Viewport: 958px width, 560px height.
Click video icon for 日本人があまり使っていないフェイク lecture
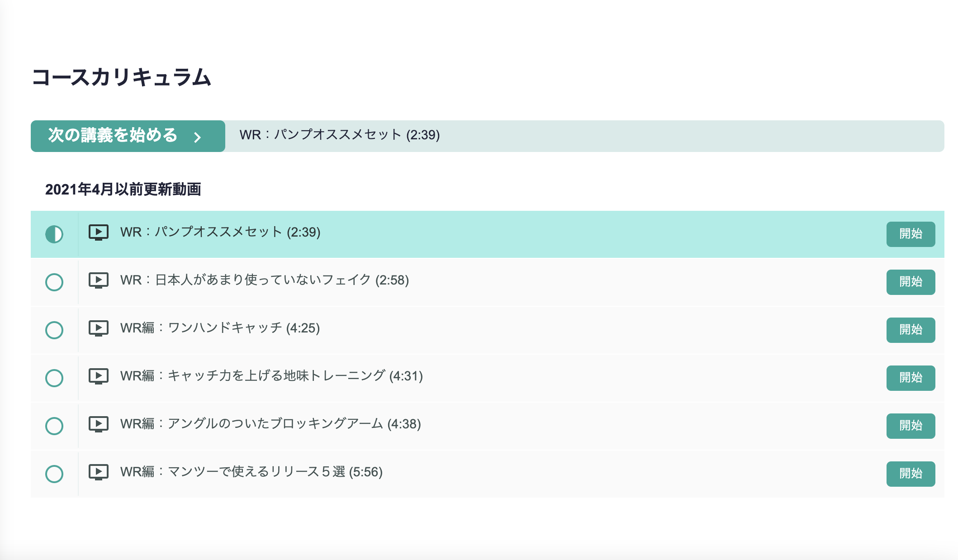[x=98, y=280]
